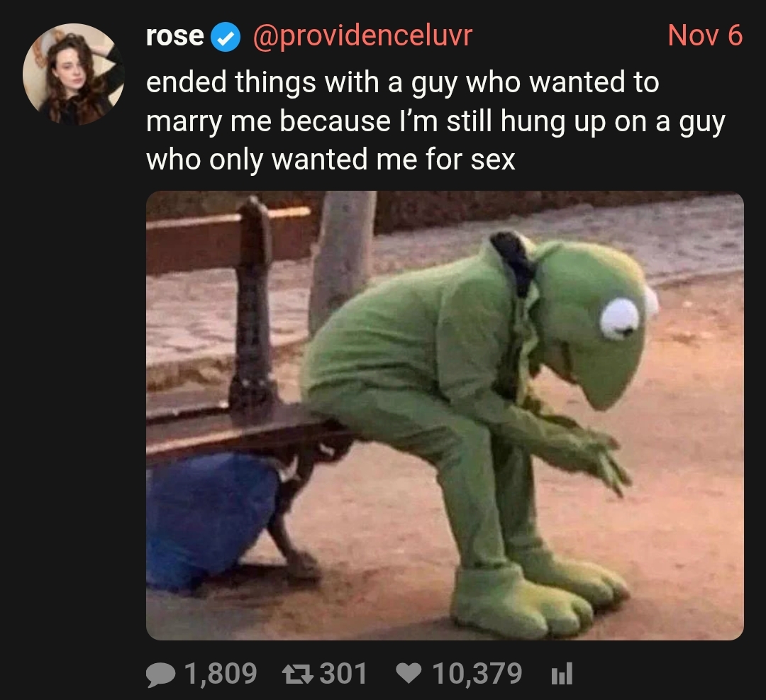Open the @providenceluvr handle link
The image size is (766, 700).
pyautogui.click(x=362, y=36)
